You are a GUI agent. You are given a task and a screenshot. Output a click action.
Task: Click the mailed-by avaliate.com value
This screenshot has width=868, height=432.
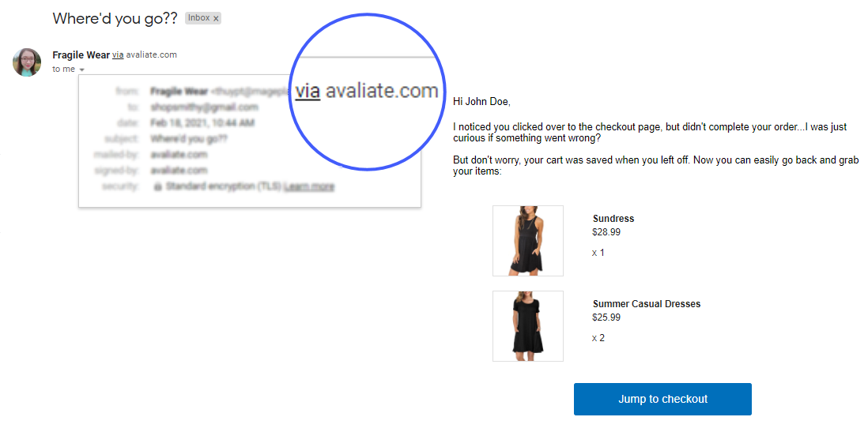tap(179, 154)
